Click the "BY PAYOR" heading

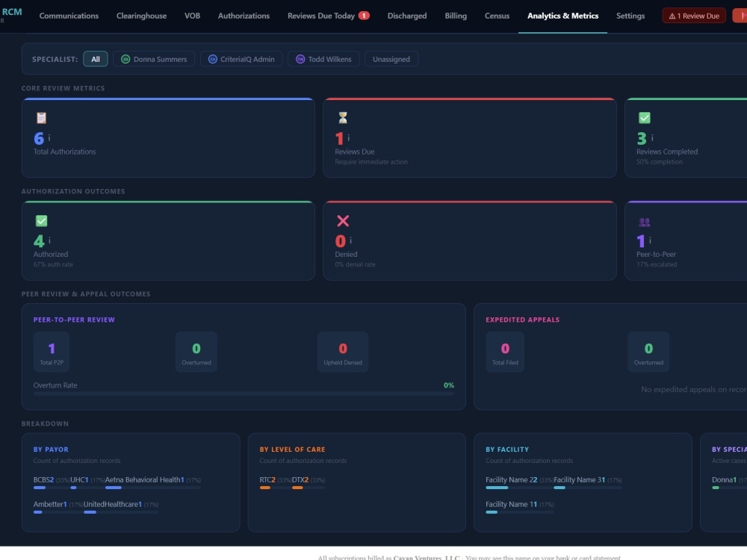click(51, 449)
